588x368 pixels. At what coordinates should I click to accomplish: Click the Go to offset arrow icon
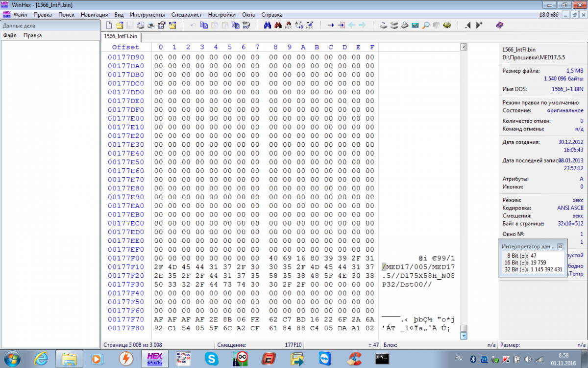click(x=331, y=25)
